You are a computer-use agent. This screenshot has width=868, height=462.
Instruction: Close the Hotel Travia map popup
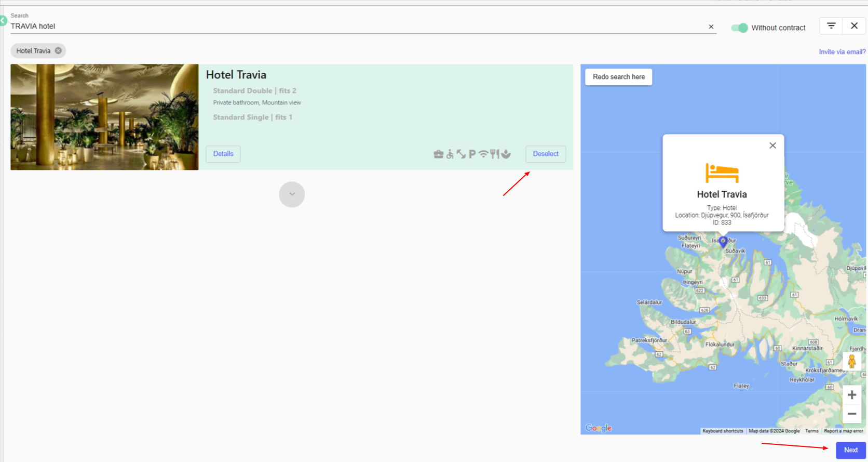tap(772, 146)
